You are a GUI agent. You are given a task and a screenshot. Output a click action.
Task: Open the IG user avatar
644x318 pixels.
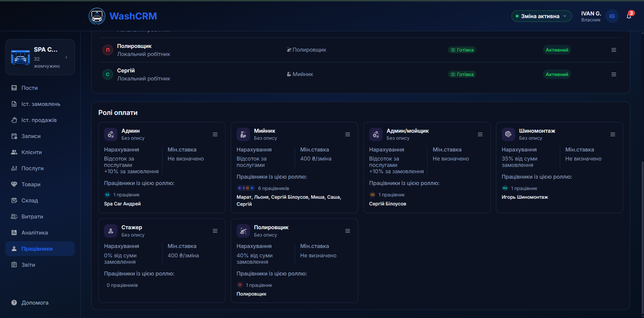[612, 16]
